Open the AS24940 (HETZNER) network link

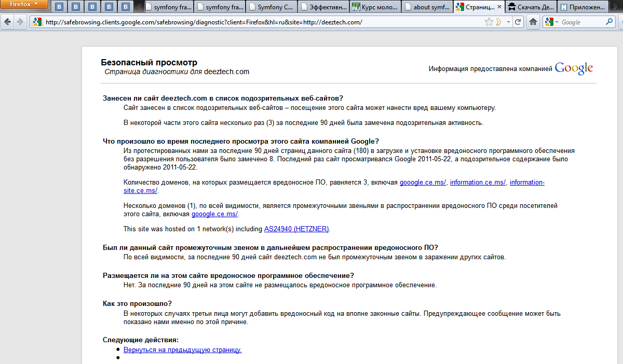coord(296,229)
